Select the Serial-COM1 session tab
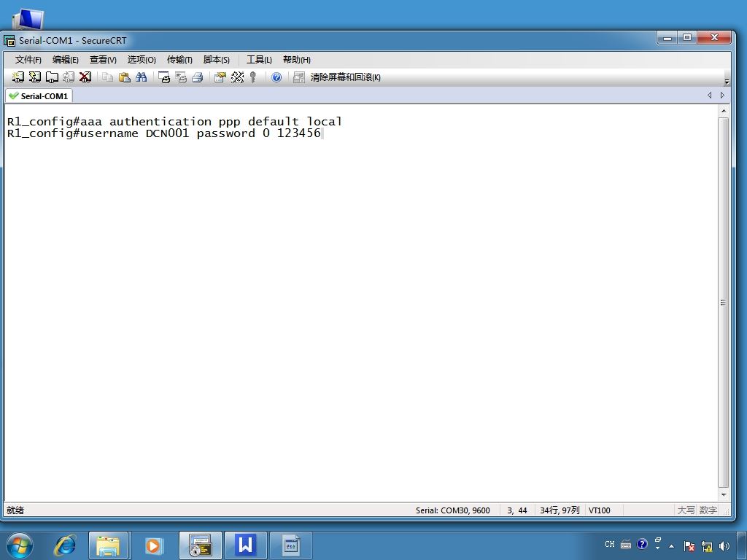The height and width of the screenshot is (560, 747). pyautogui.click(x=39, y=96)
